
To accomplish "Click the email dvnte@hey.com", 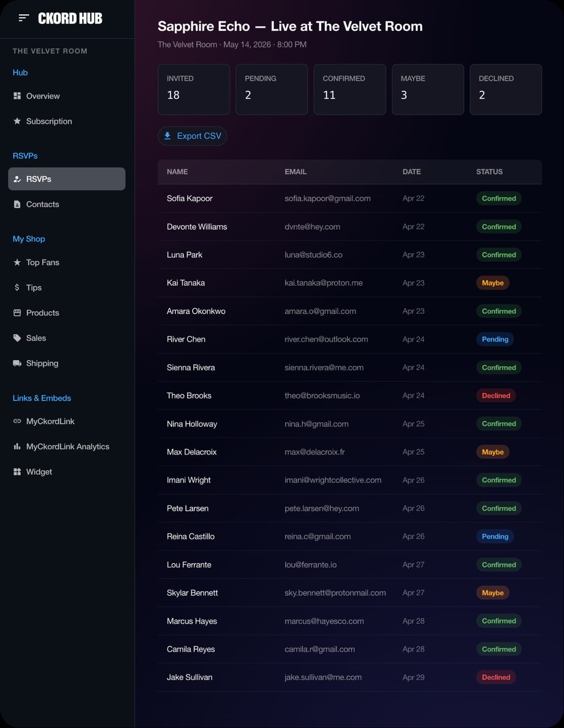I will (312, 227).
